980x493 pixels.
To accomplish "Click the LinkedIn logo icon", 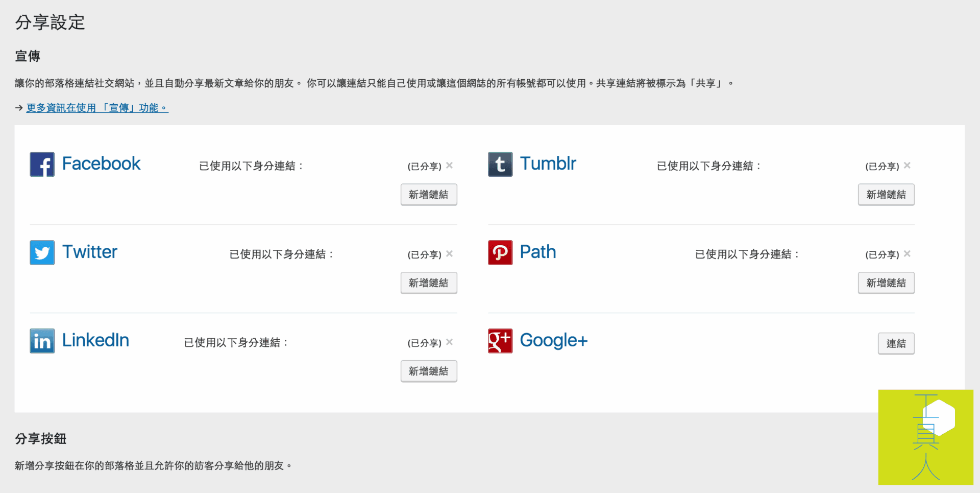I will click(x=42, y=341).
